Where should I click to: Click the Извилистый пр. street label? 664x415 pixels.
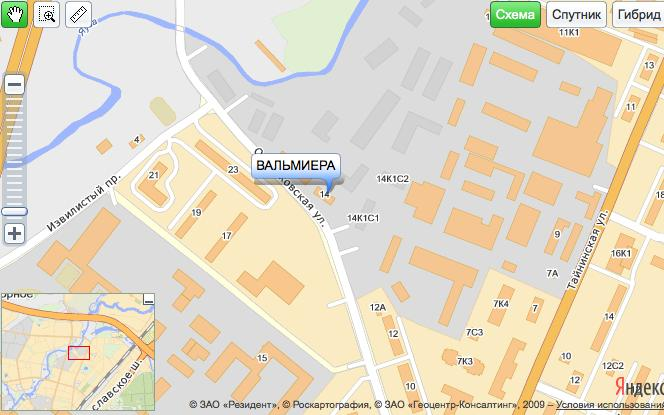click(x=83, y=202)
